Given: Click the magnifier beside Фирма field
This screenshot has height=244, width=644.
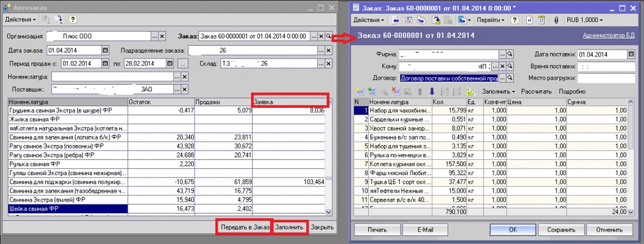Looking at the screenshot, I should 510,54.
